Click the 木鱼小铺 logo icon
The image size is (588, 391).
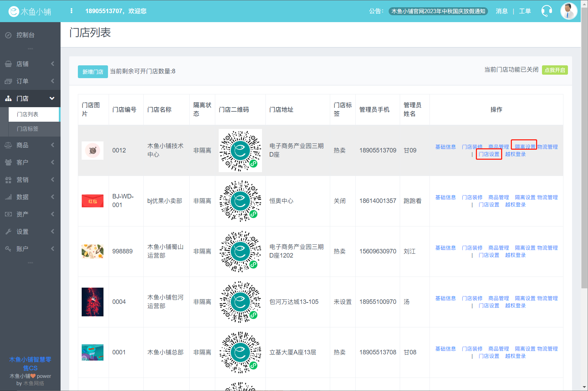[14, 11]
